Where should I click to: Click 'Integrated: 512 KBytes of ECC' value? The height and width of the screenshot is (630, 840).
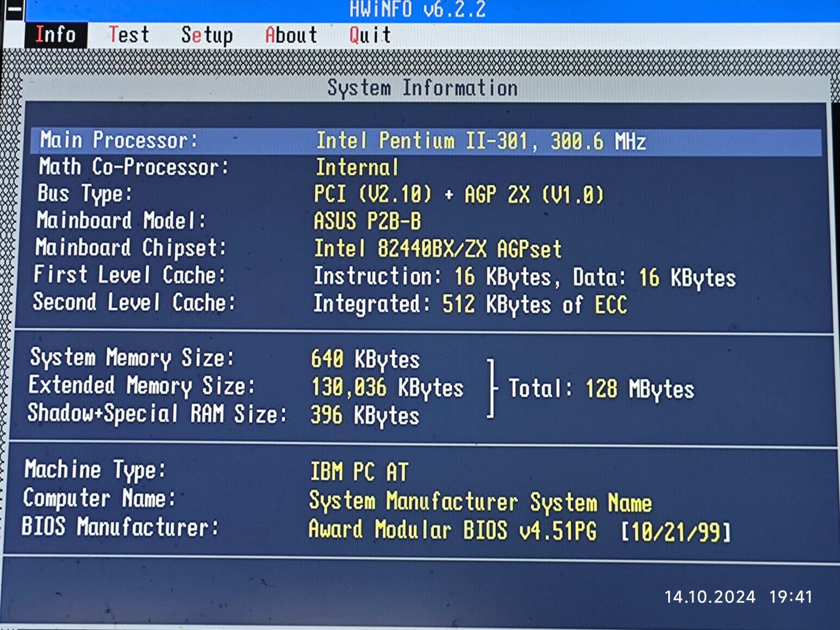coord(470,304)
